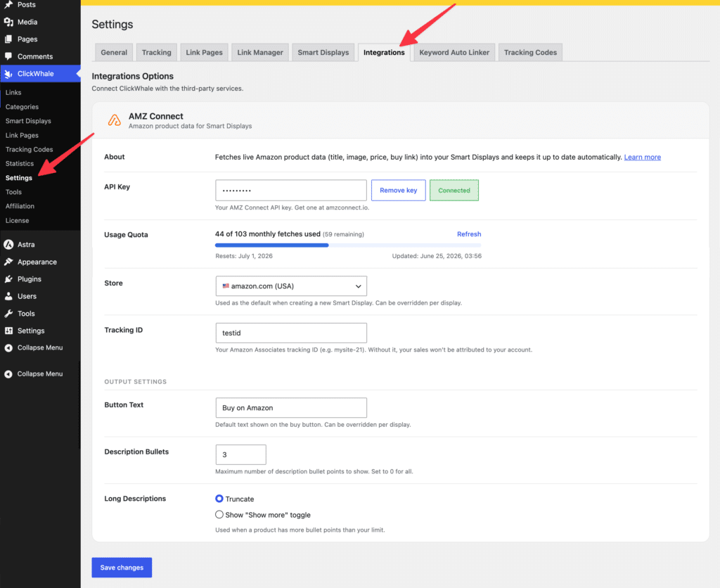Click the Refresh quota link
This screenshot has width=720, height=588.
click(469, 234)
